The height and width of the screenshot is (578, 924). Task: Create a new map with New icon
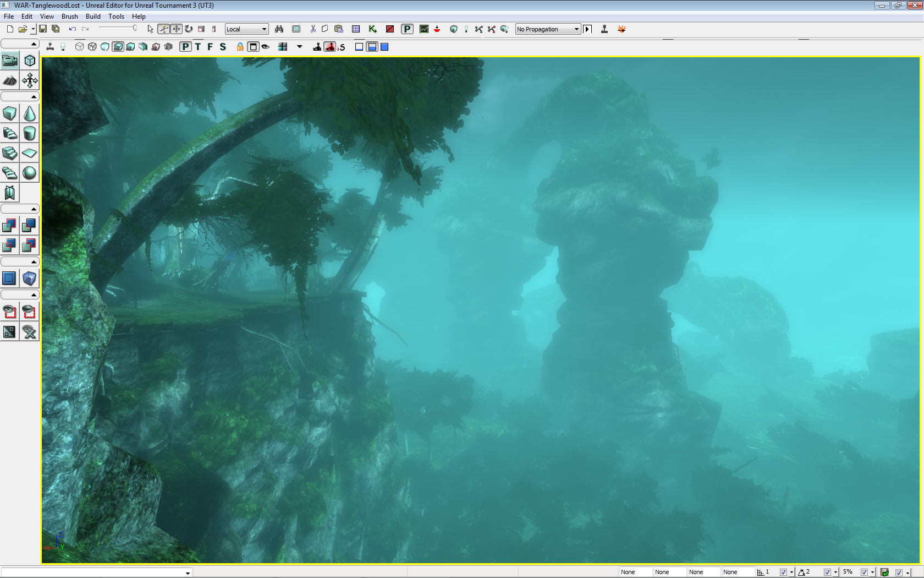[10, 29]
